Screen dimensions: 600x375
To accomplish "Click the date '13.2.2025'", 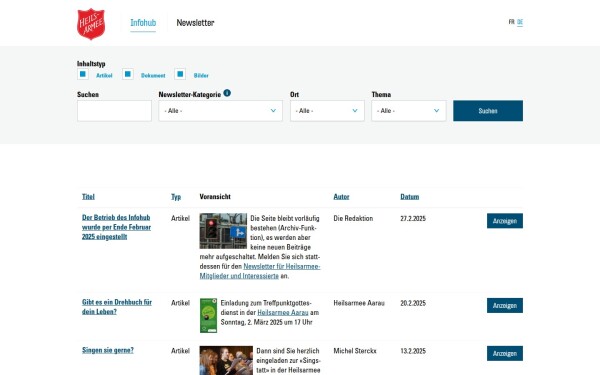I will 413,351.
